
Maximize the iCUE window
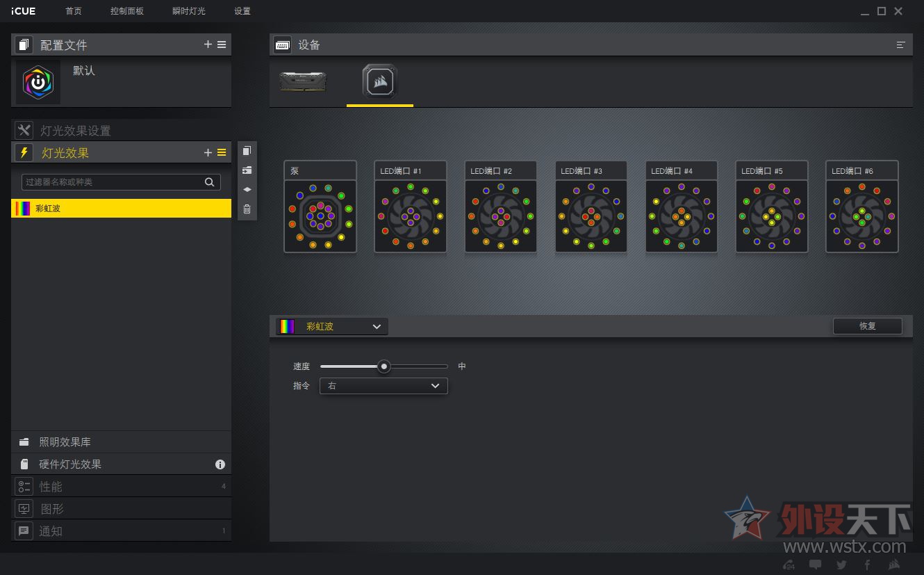[x=882, y=11]
